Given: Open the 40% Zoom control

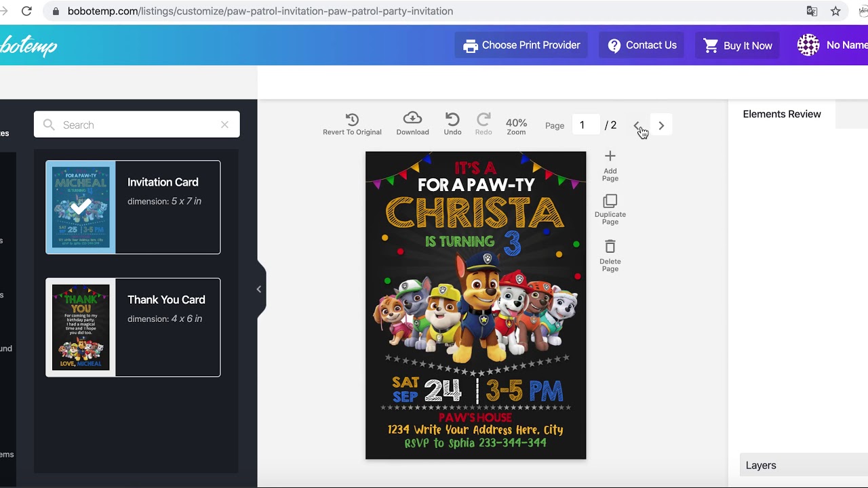Looking at the screenshot, I should pyautogui.click(x=516, y=126).
